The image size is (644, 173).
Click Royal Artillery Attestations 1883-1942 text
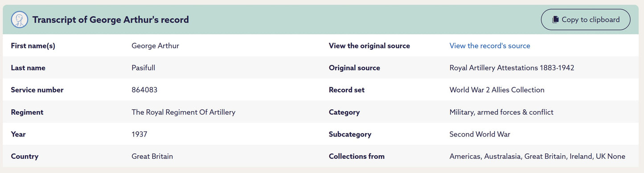tap(512, 68)
